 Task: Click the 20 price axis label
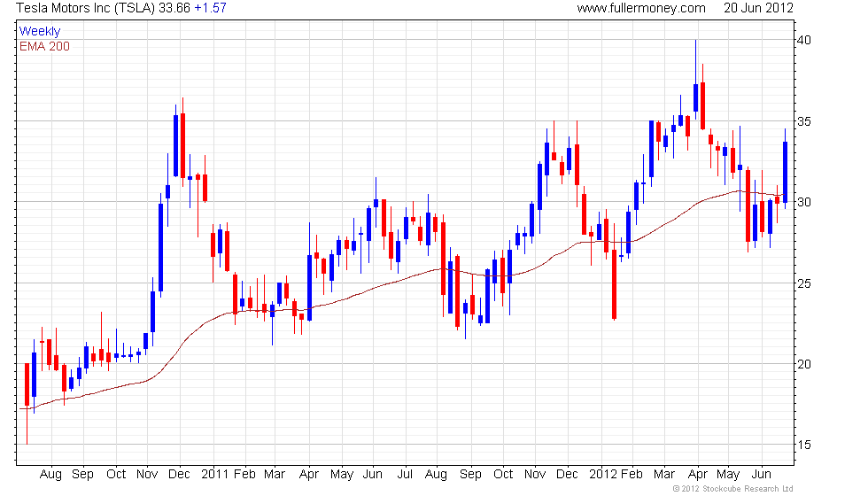tap(804, 364)
